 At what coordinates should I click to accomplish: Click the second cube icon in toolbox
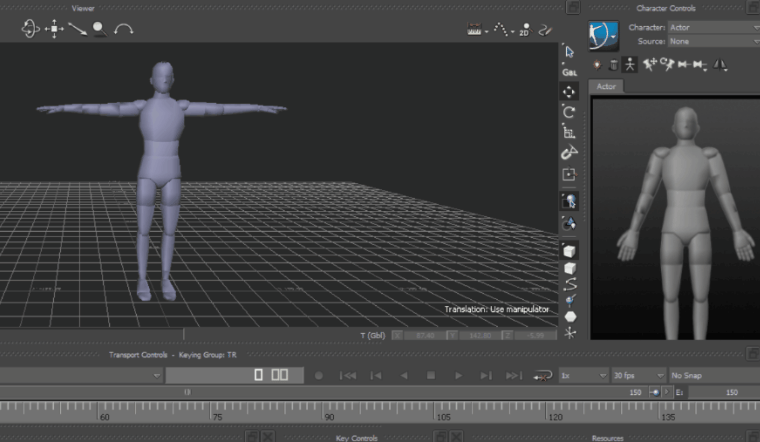(570, 268)
